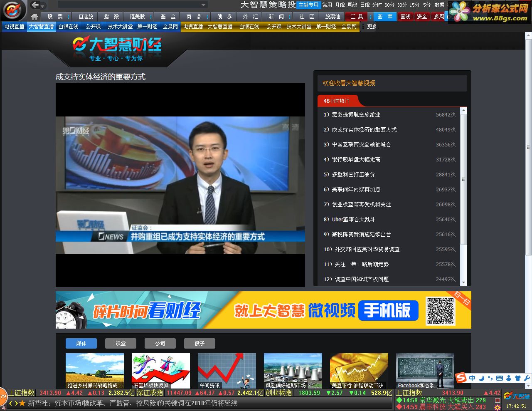Select the 主播专用 tab

308,5
